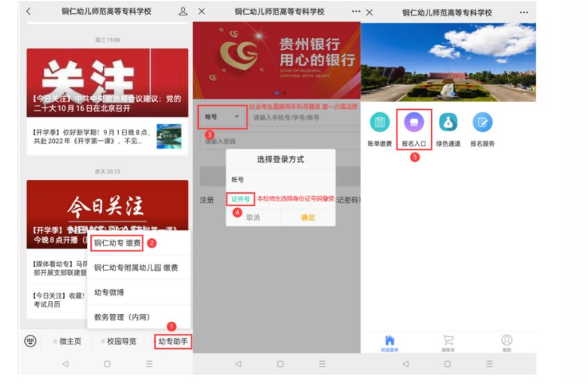Open the 账单缴费 bill payment icon

[x=379, y=123]
